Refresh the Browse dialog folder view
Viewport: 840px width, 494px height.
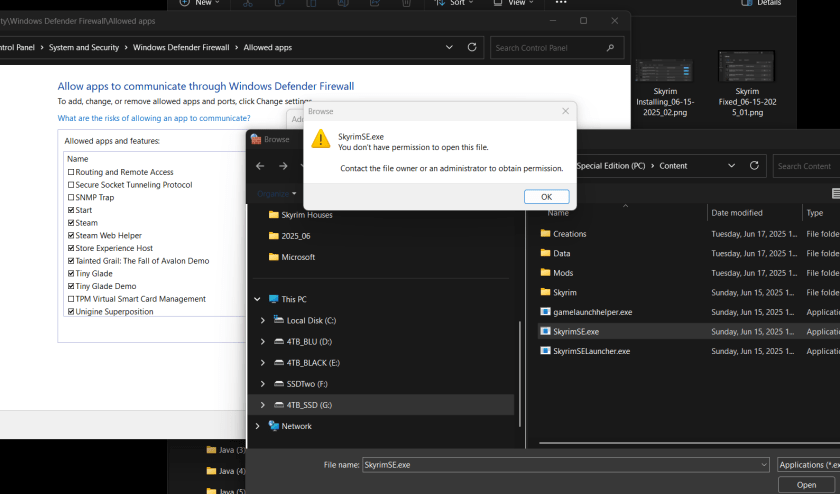pos(755,166)
